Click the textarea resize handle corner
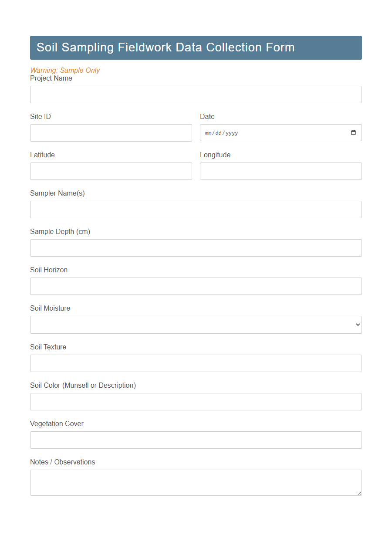The image size is (392, 535). pyautogui.click(x=360, y=494)
